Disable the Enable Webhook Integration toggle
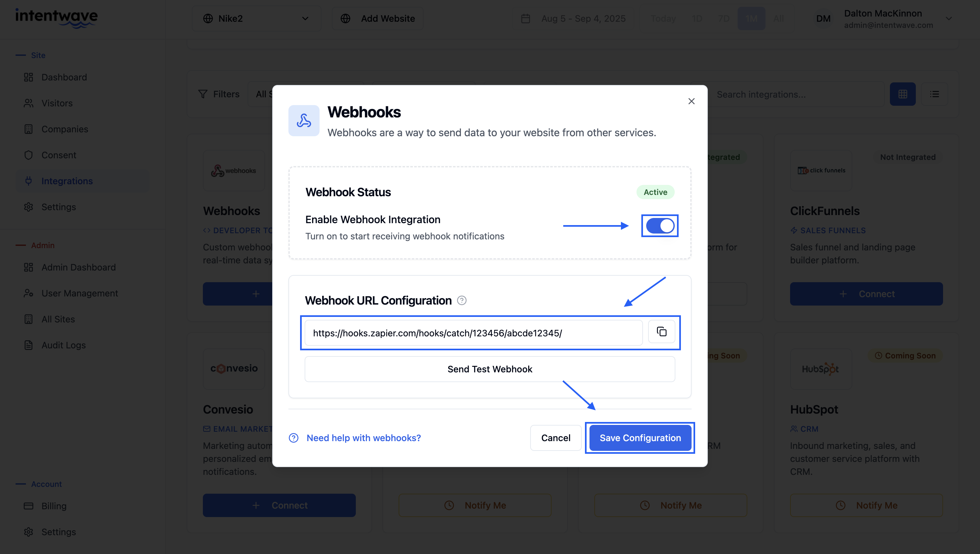Screen dimensions: 980x554 [660, 226]
